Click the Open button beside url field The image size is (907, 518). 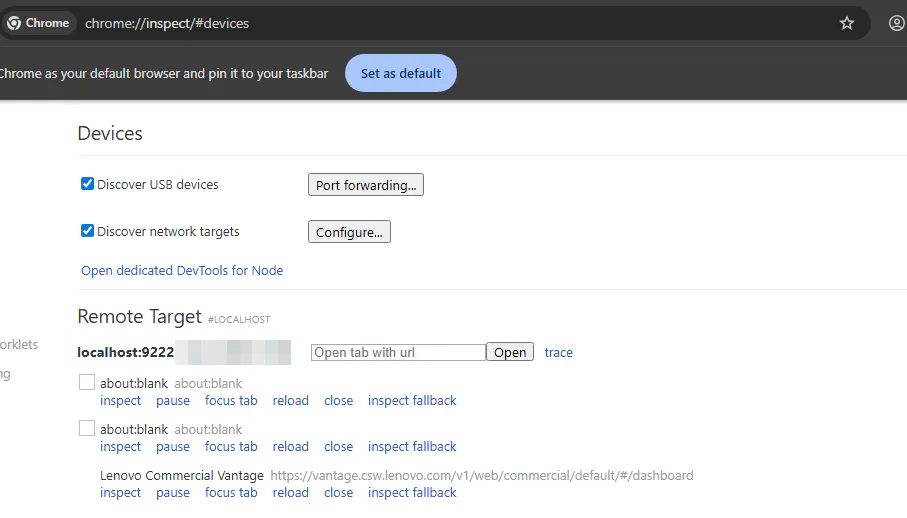[x=510, y=352]
